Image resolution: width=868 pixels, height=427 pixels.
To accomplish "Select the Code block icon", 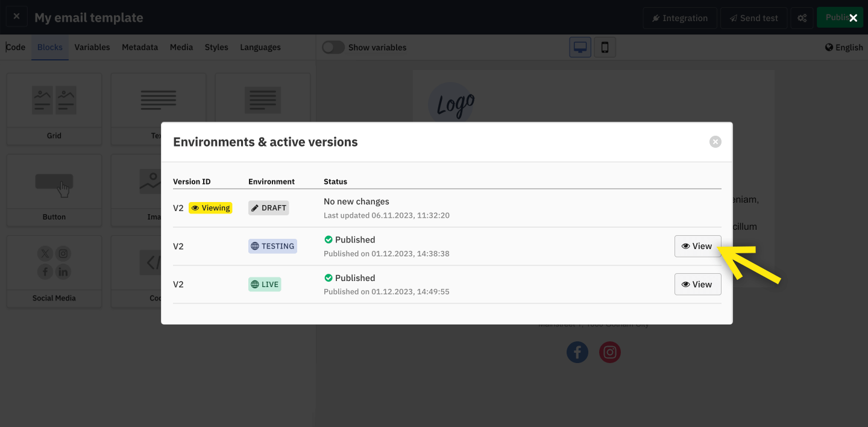I will pyautogui.click(x=154, y=262).
